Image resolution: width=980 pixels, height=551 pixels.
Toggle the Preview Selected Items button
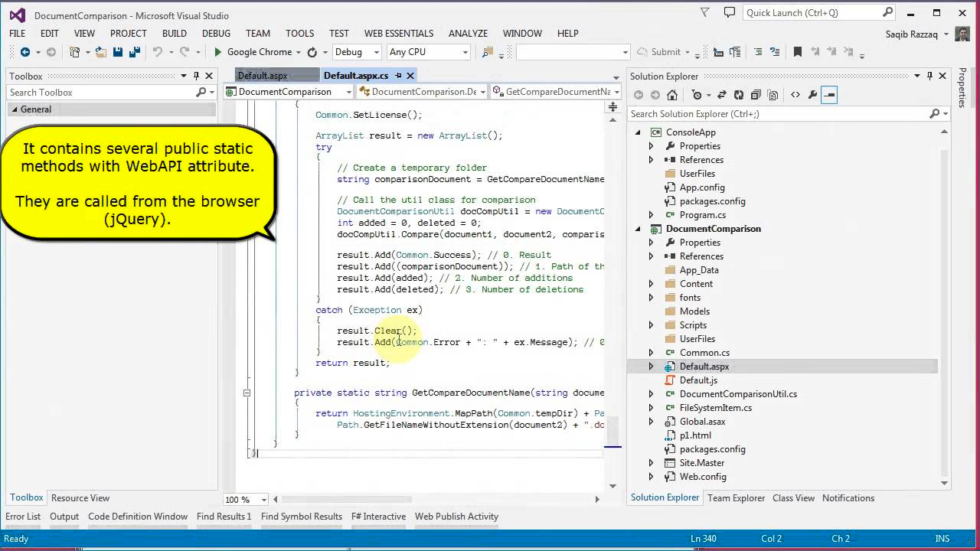(829, 95)
